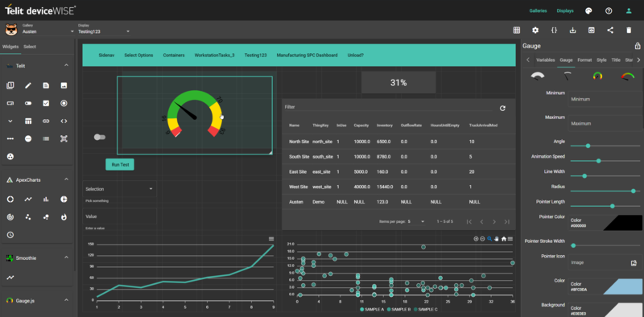The height and width of the screenshot is (317, 644).
Task: Open the Format property tab
Action: (x=584, y=60)
